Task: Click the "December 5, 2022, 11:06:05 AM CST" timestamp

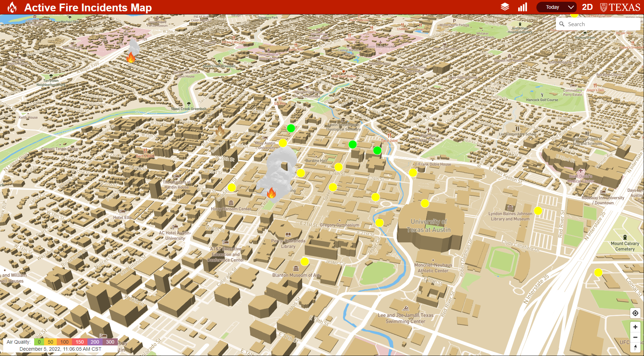Action: coord(60,349)
